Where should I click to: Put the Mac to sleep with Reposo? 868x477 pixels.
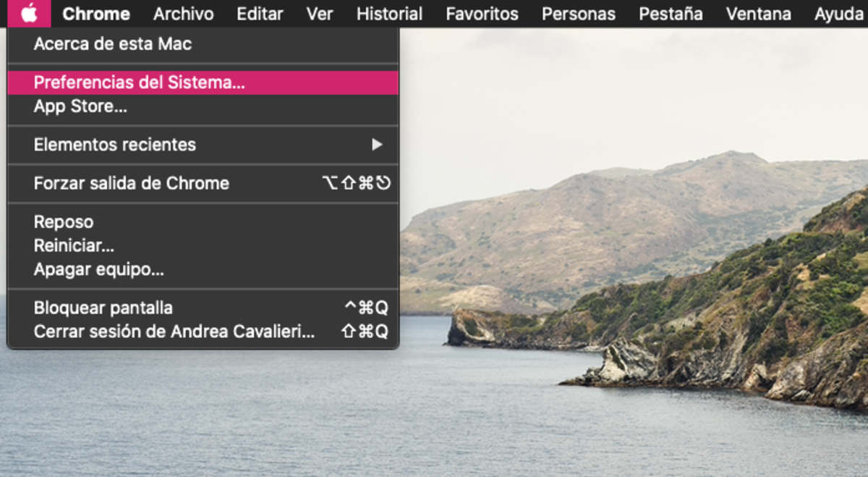click(64, 222)
